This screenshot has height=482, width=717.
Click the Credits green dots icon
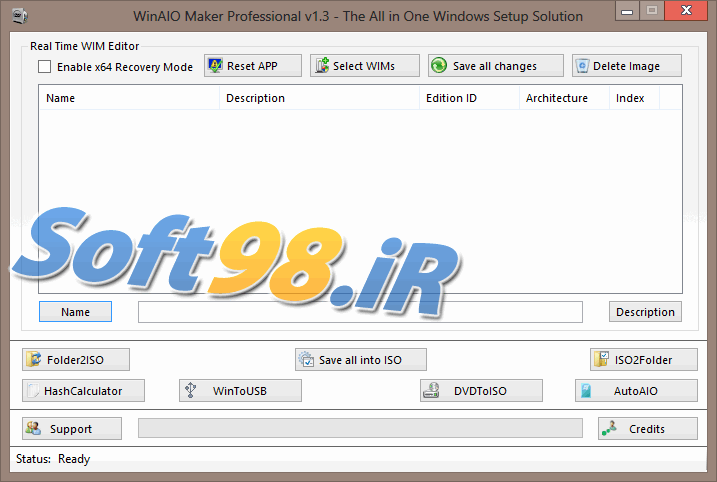[609, 428]
